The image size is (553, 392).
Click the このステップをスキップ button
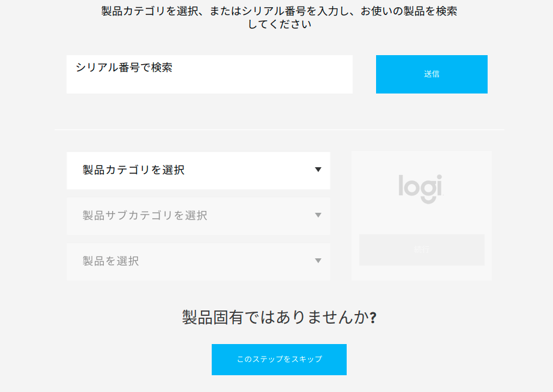(x=279, y=360)
